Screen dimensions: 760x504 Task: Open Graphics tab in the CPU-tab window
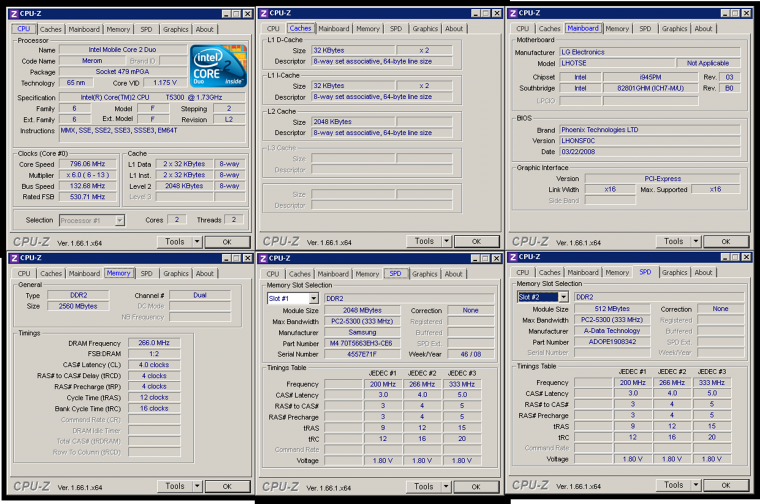pyautogui.click(x=175, y=29)
